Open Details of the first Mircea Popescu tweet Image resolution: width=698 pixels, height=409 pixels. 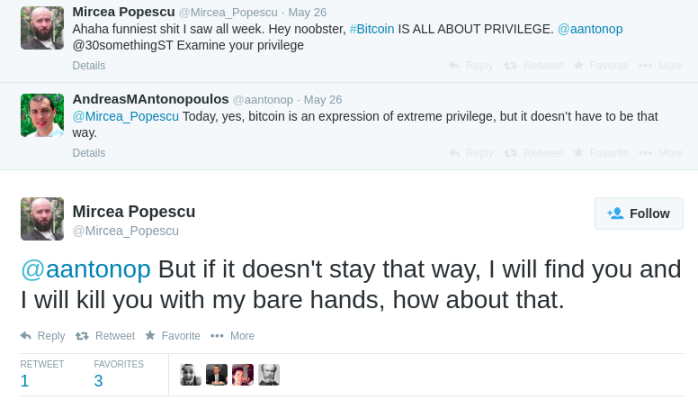click(88, 66)
